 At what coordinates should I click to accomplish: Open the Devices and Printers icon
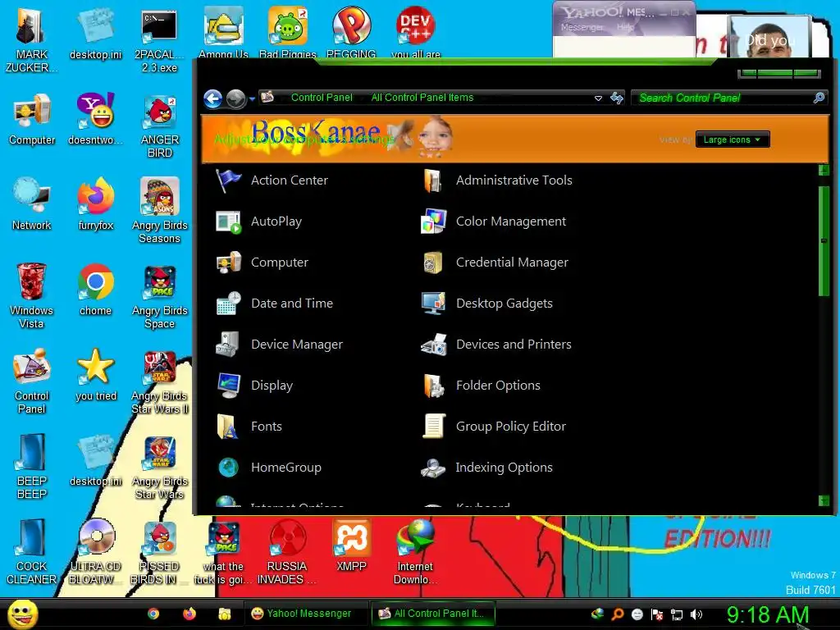coord(433,345)
